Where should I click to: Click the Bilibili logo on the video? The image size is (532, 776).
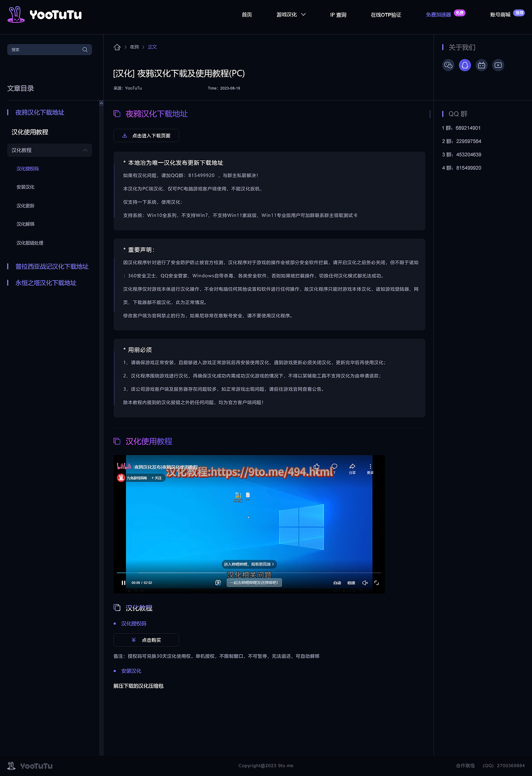pyautogui.click(x=124, y=466)
